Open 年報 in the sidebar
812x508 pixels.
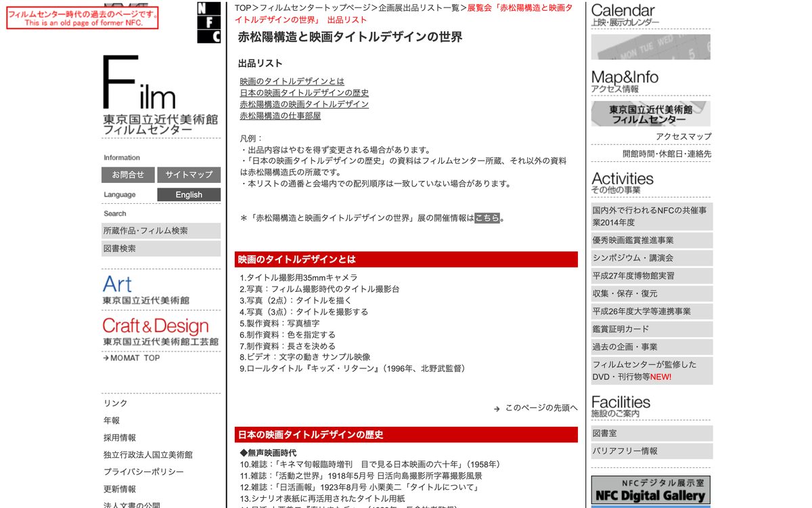pyautogui.click(x=112, y=421)
